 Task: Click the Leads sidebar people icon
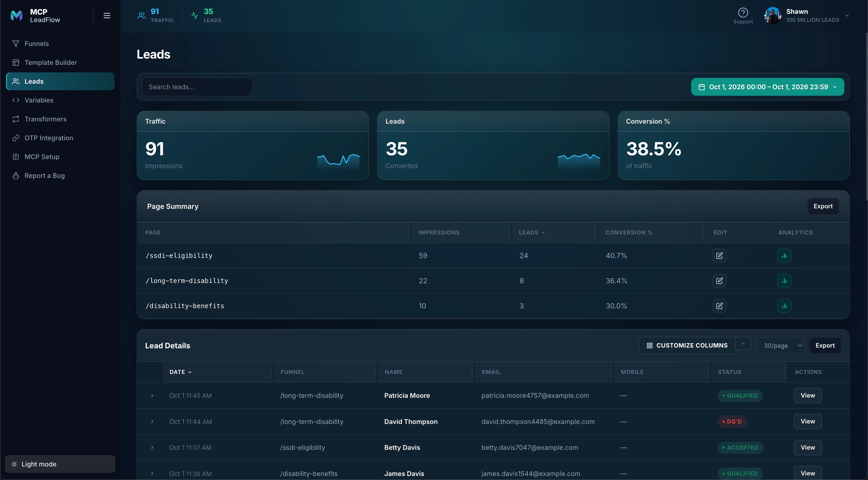pyautogui.click(x=16, y=81)
